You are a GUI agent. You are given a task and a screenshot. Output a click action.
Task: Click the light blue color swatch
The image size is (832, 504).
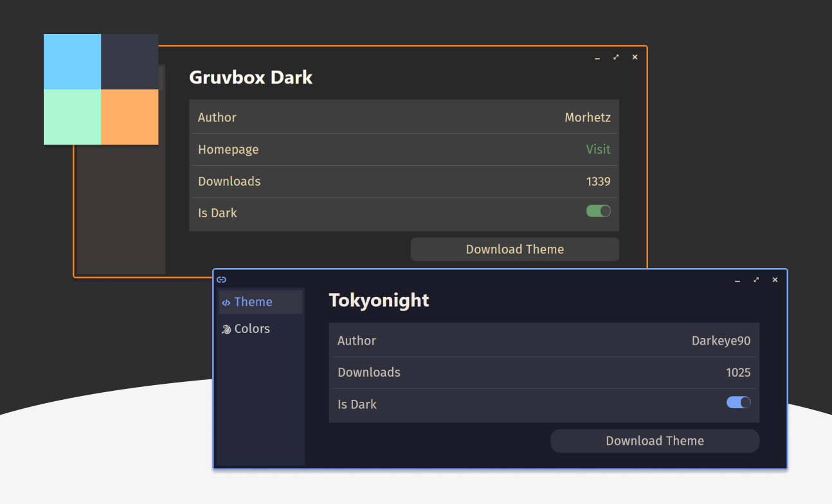[x=72, y=61]
